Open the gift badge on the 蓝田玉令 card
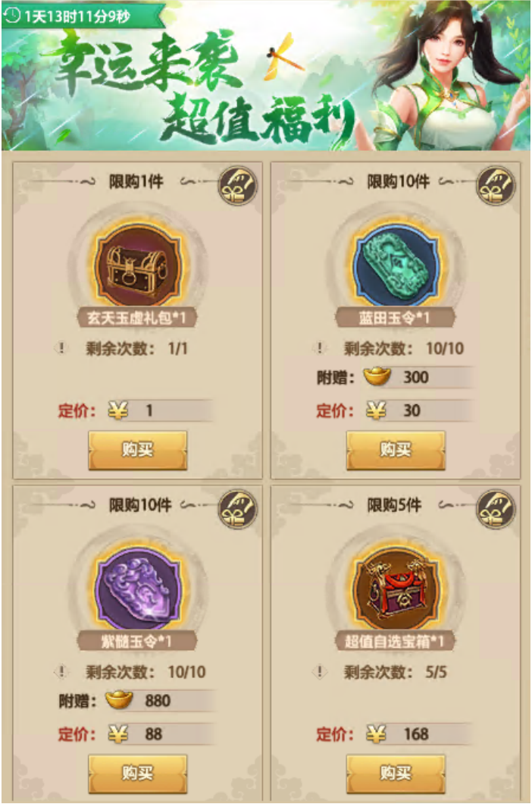Image resolution: width=532 pixels, height=804 pixels. click(x=496, y=186)
